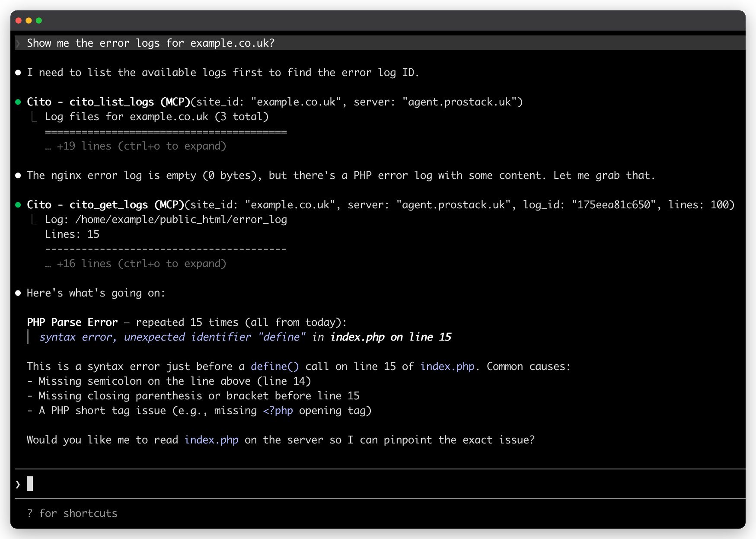Click the green status dot beside cito_get_logs
Viewport: 756px width, 539px height.
click(18, 205)
